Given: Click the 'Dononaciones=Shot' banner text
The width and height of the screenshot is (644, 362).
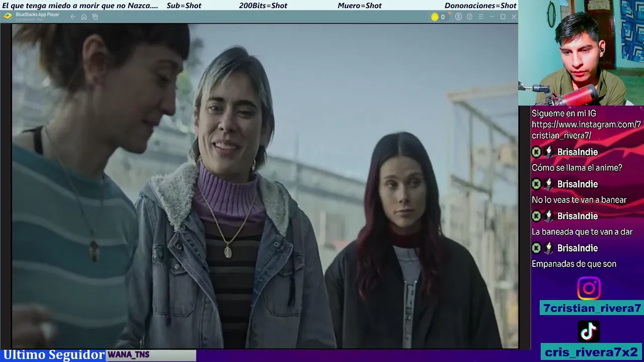Looking at the screenshot, I should pos(480,6).
